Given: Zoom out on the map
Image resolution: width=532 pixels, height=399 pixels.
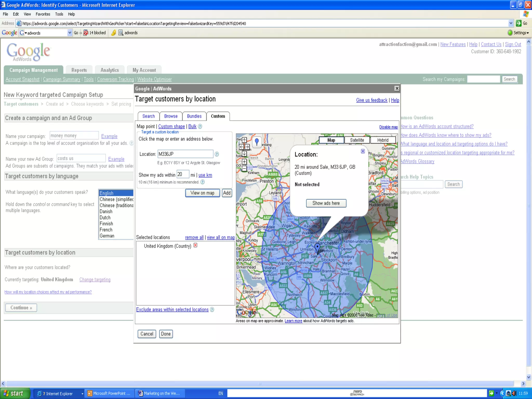Looking at the screenshot, I should (x=244, y=169).
